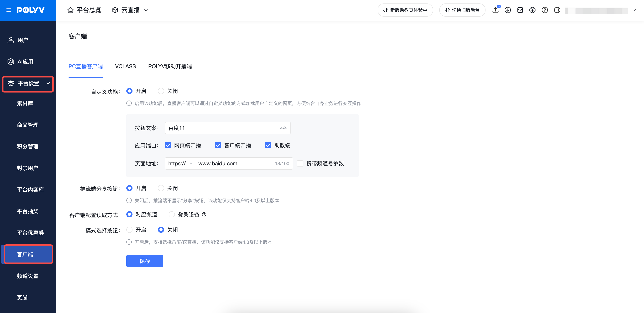Switch to the VCLASS tab
The image size is (644, 313).
click(125, 66)
